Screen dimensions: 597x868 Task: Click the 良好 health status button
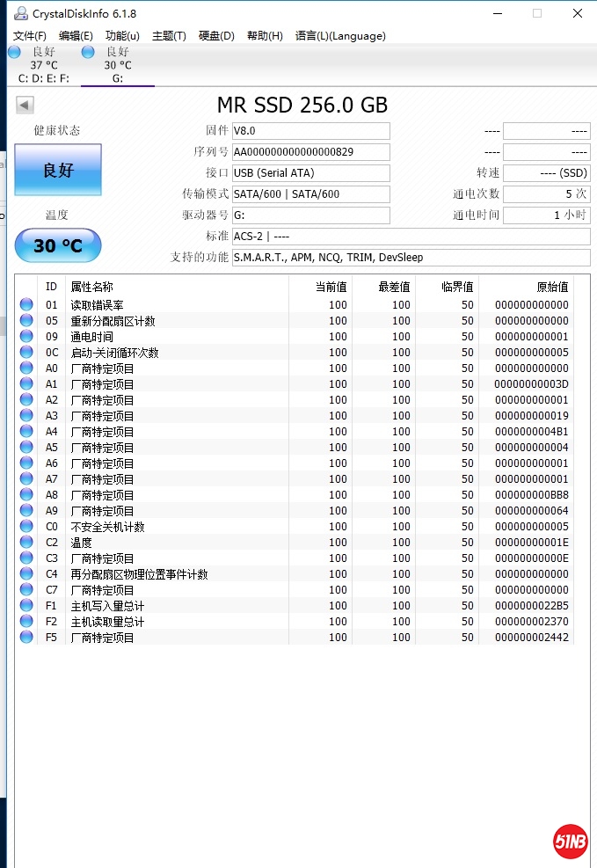[58, 171]
